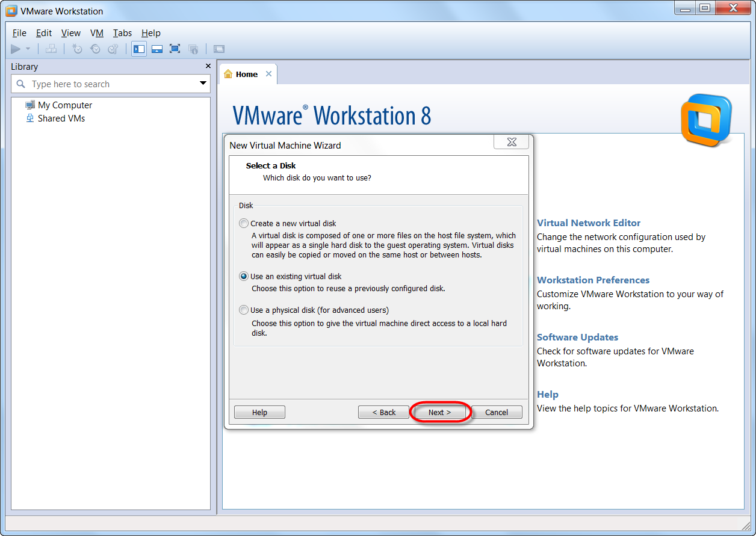Viewport: 756px width, 536px height.
Task: Cancel the New Virtual Machine Wizard
Action: (497, 412)
